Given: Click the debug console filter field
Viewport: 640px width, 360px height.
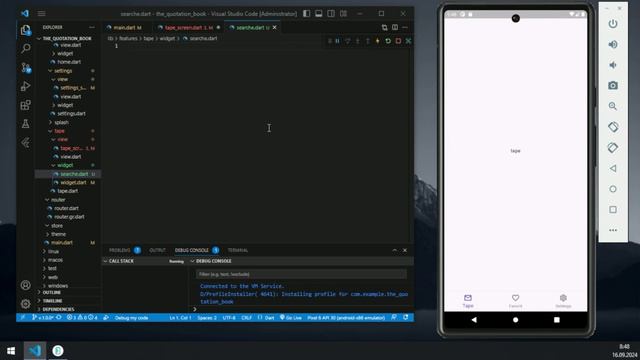Looking at the screenshot, I should (x=301, y=274).
